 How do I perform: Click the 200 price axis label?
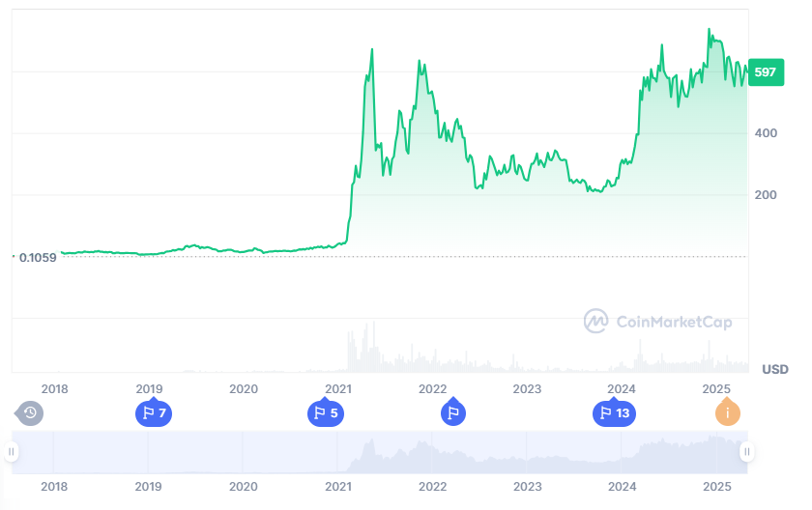(766, 195)
